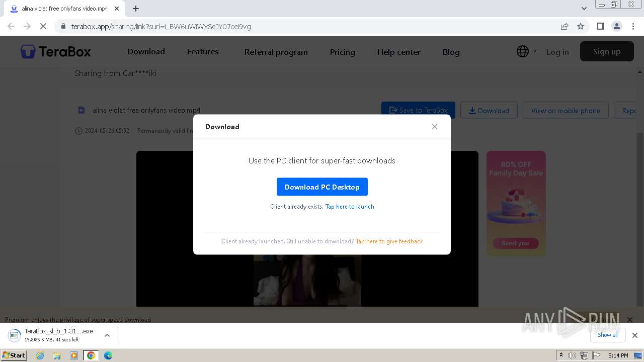
Task: Click the Log in link
Action: coord(557,52)
